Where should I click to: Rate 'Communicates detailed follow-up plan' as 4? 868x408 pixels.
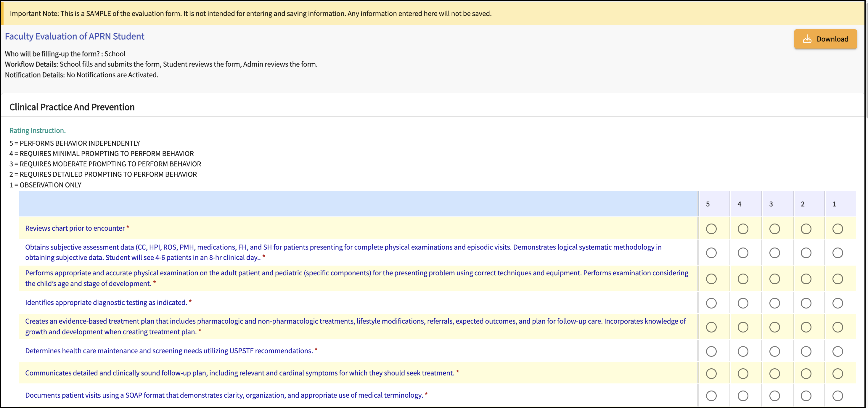pyautogui.click(x=743, y=373)
